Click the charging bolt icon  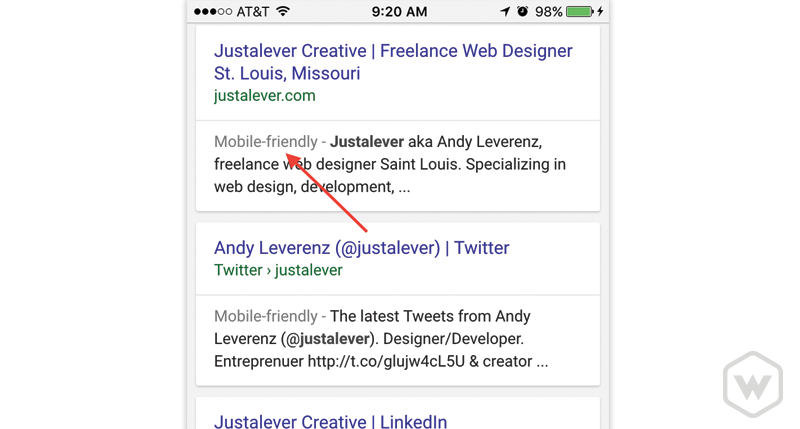(601, 11)
